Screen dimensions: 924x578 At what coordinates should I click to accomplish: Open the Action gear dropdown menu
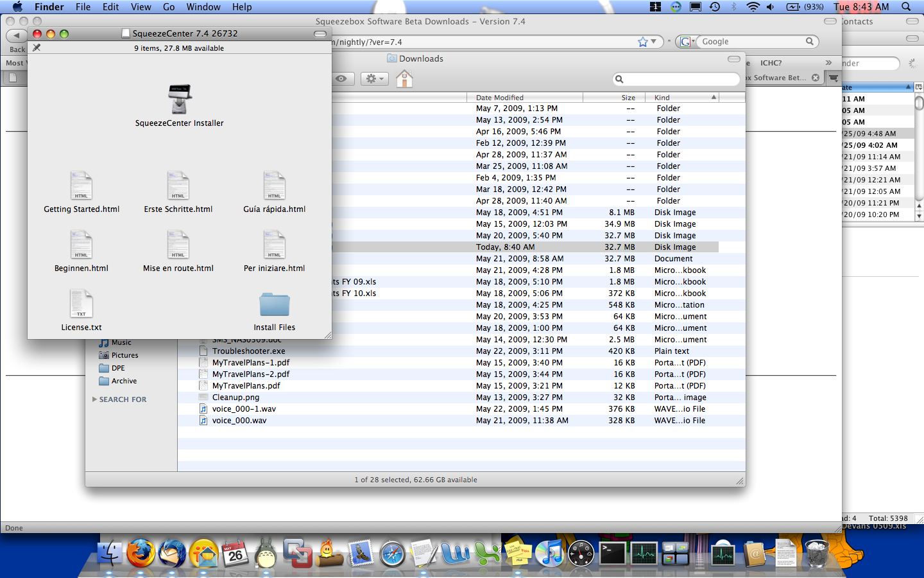pos(374,79)
